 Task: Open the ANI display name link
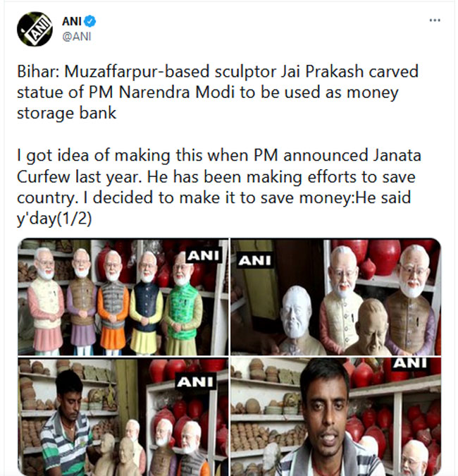pos(72,21)
